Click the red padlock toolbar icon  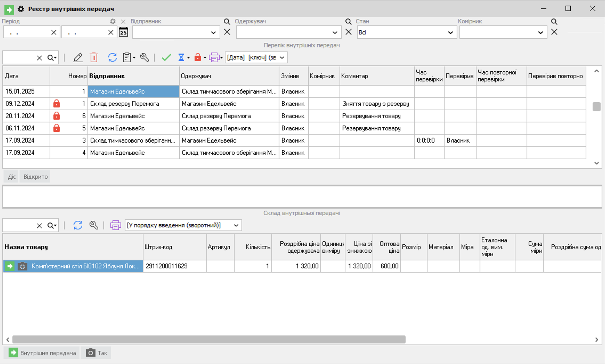click(x=197, y=58)
